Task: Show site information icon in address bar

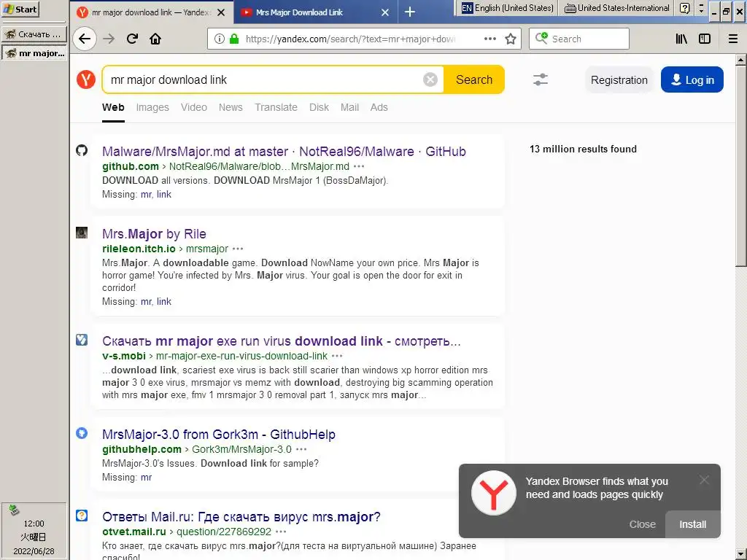Action: (219, 39)
